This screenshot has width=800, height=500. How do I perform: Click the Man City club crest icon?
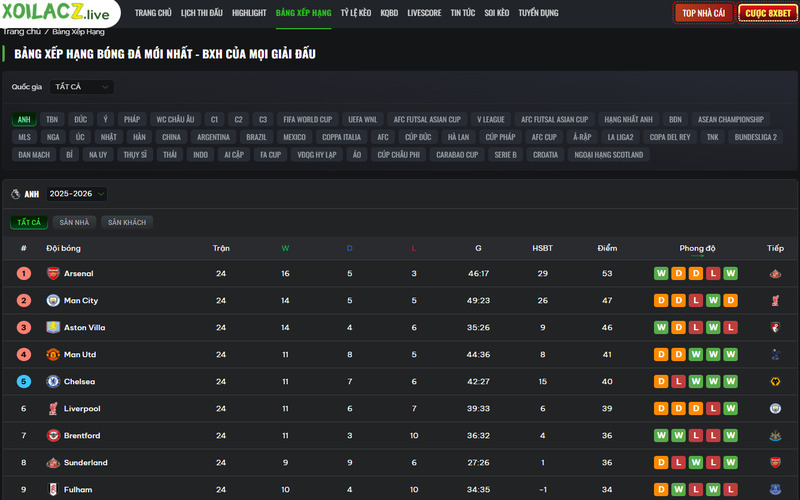click(x=53, y=300)
